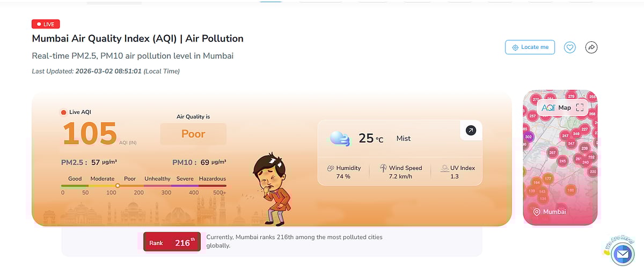
Task: Click the wind speed icon
Action: [383, 168]
